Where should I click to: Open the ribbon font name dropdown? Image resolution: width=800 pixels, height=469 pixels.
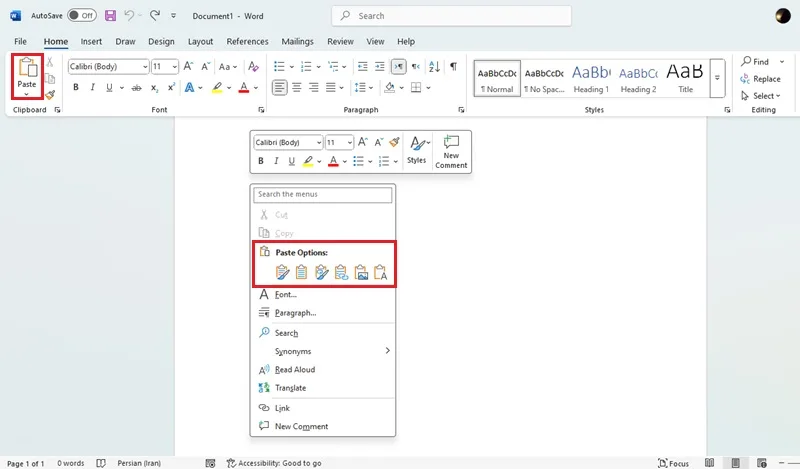145,67
